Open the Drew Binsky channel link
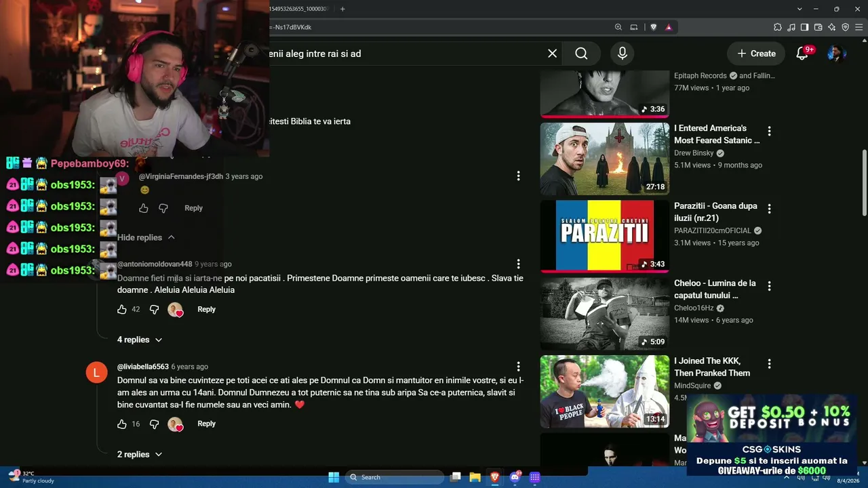The width and height of the screenshot is (868, 488). tap(694, 153)
